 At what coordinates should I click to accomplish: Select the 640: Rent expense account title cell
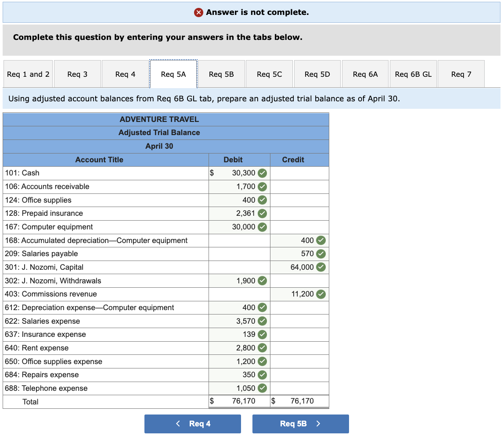click(x=106, y=348)
